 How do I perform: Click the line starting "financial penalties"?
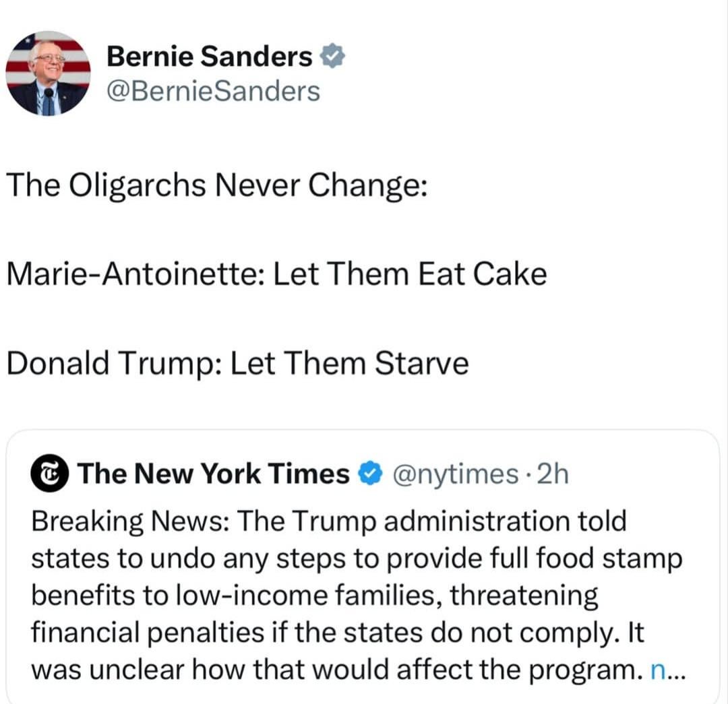338,633
